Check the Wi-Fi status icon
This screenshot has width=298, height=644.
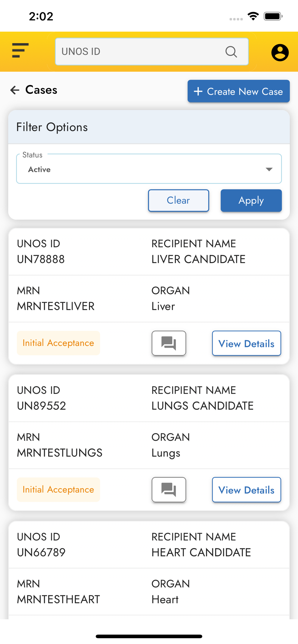[x=253, y=16]
